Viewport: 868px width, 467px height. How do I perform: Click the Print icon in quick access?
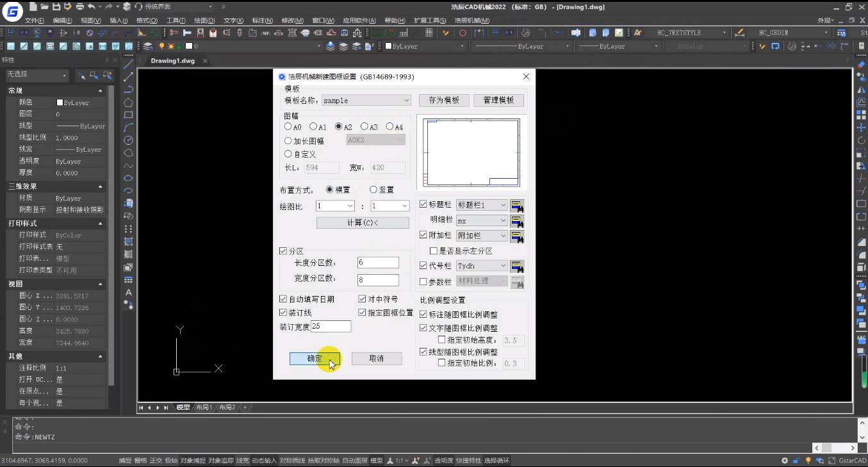pos(79,6)
